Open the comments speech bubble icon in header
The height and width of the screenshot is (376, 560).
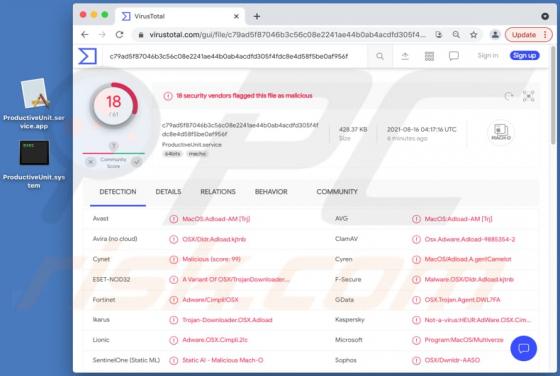pos(454,56)
